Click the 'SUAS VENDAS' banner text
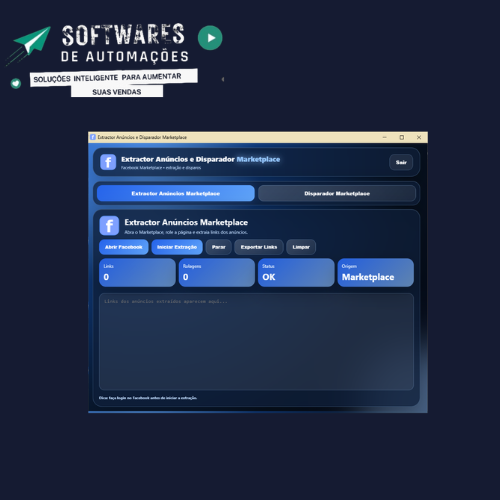The height and width of the screenshot is (500, 500). coord(117,92)
